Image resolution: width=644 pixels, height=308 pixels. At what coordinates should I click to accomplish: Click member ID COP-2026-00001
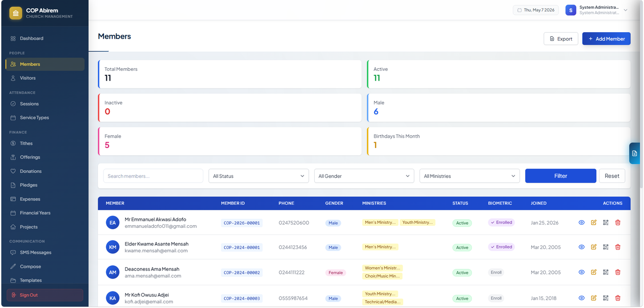tap(241, 223)
